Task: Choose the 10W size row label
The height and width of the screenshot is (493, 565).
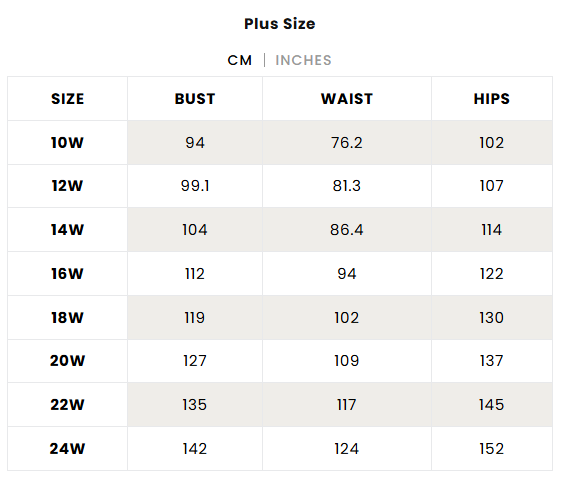Action: point(67,143)
